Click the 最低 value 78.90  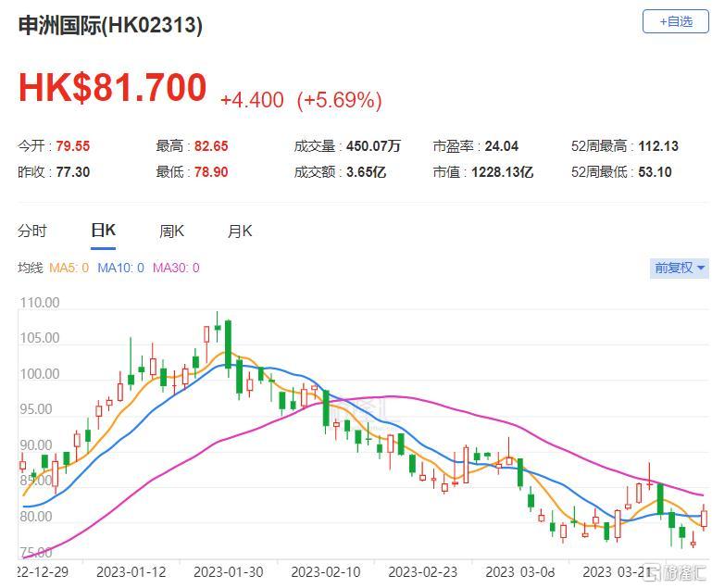[211, 172]
